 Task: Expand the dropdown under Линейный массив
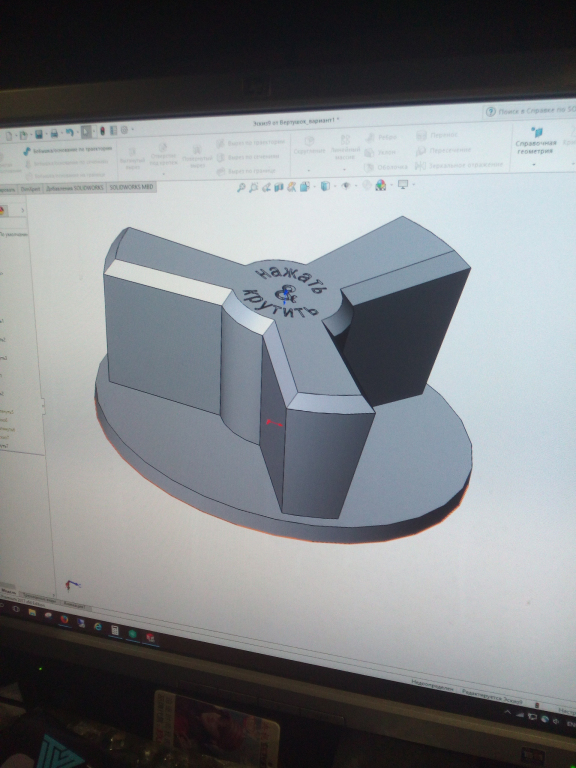click(x=344, y=170)
